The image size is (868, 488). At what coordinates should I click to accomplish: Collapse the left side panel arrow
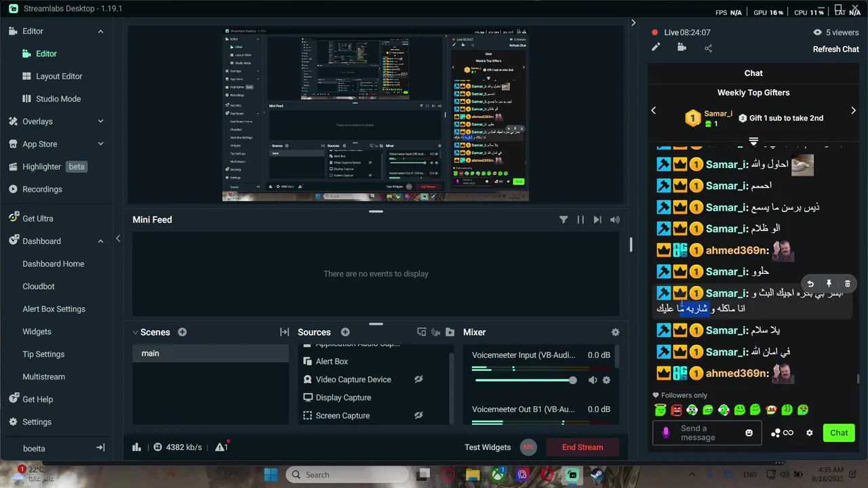click(x=118, y=239)
